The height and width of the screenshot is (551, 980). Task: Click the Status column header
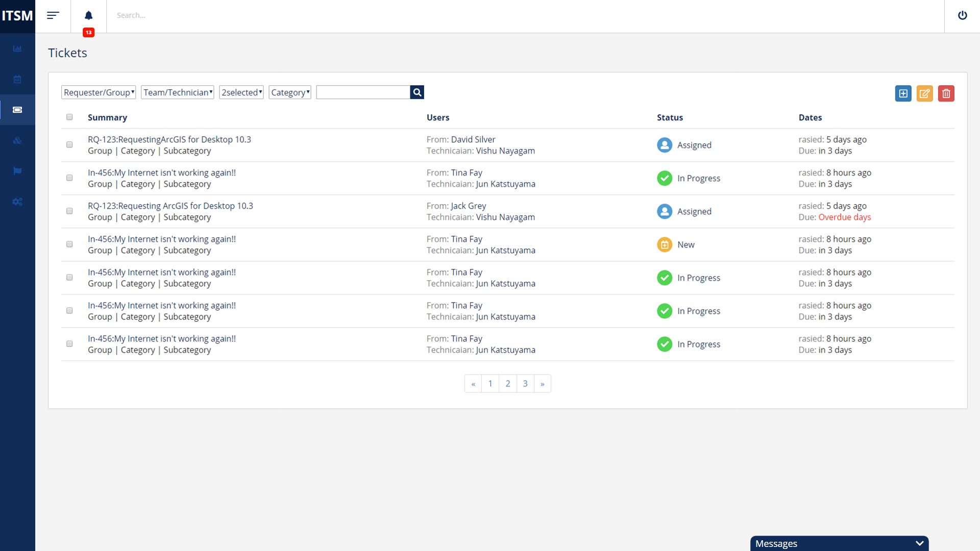(670, 117)
